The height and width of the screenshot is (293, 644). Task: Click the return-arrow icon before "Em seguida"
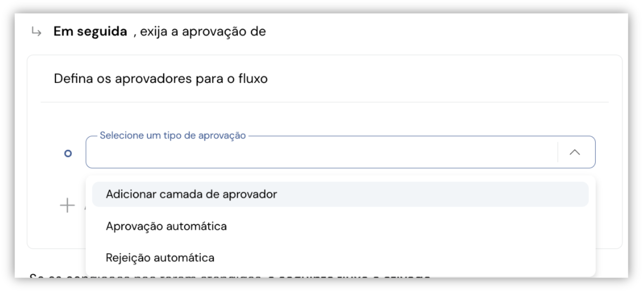coord(36,31)
